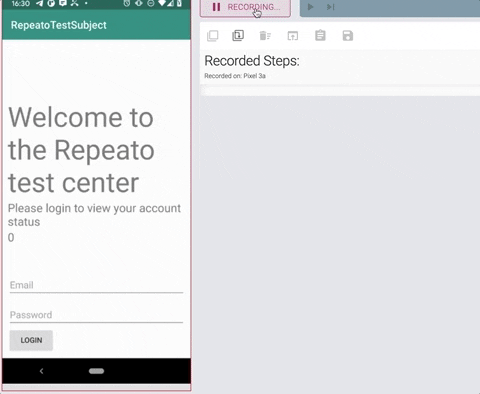Click the Recorded Steps heading
Image resolution: width=480 pixels, height=394 pixels.
(x=252, y=61)
